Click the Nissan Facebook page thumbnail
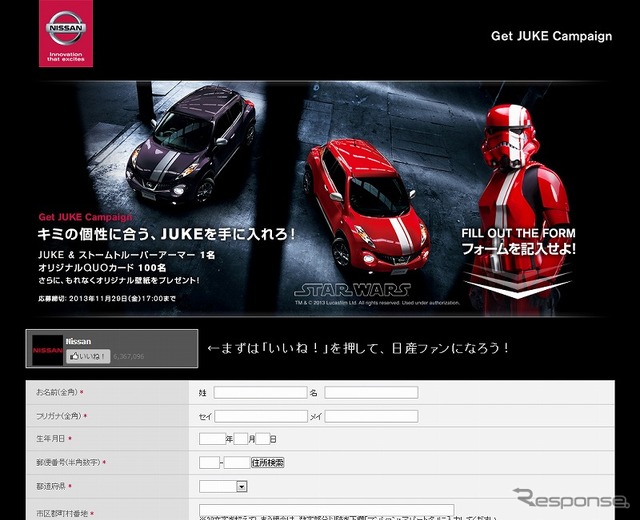This screenshot has height=520, width=640. point(47,350)
